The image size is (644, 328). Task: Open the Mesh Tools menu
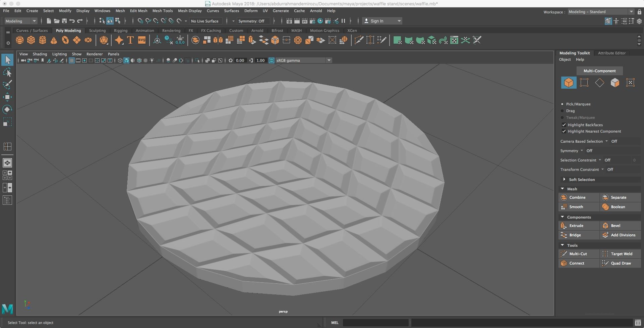[163, 11]
